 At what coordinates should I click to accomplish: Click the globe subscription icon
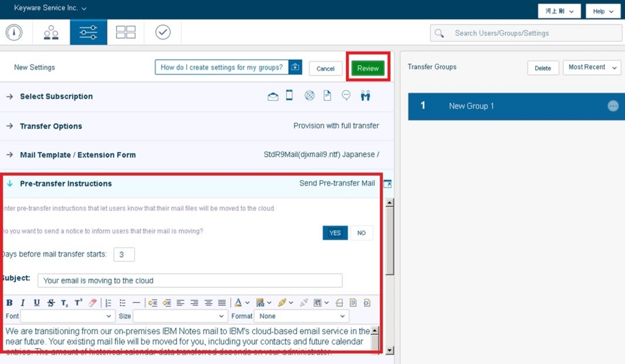[x=309, y=96]
